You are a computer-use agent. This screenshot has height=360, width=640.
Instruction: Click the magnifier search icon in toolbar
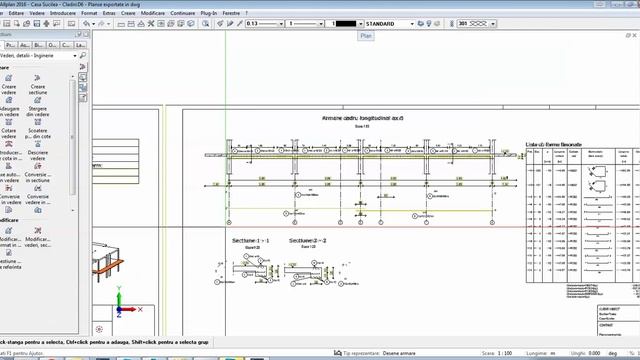coord(205,24)
